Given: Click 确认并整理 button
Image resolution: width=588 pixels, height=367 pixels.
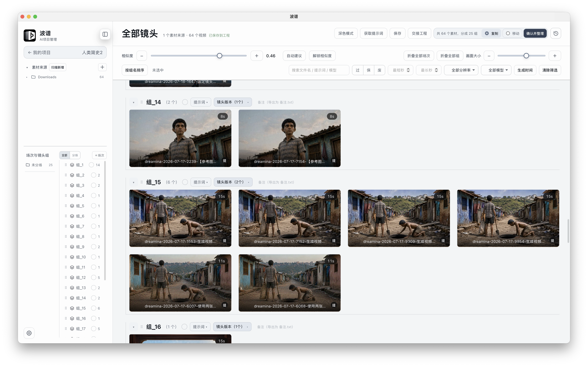Looking at the screenshot, I should tap(535, 33).
